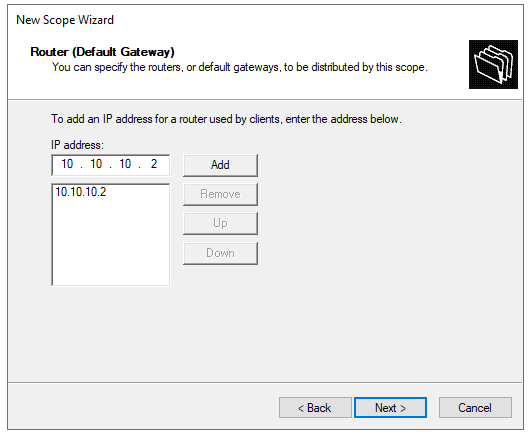
Task: Click the Up button to reorder routers
Action: [x=220, y=223]
